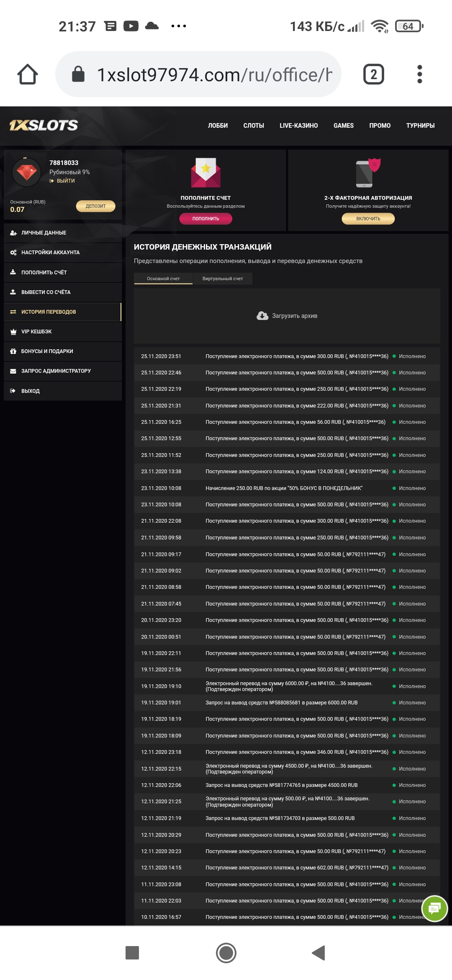Click the ruby status badge icon

click(x=27, y=172)
